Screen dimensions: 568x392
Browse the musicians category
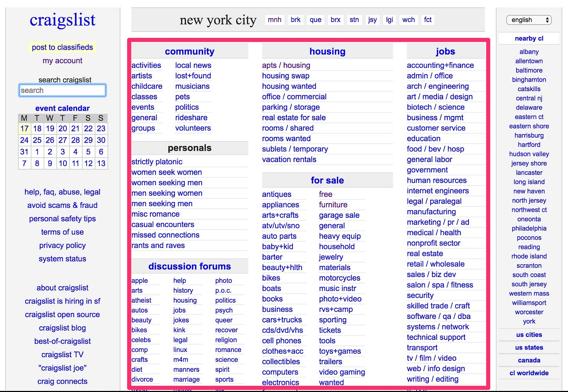192,86
